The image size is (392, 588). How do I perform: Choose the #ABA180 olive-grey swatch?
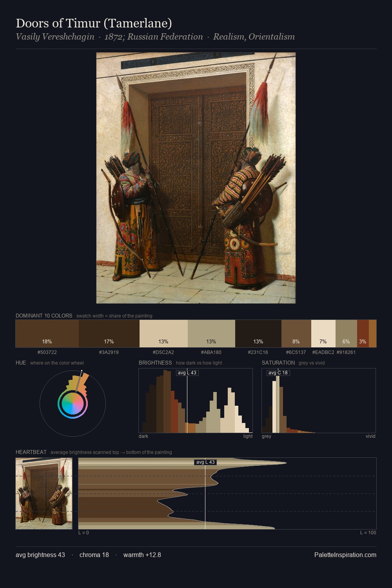click(x=211, y=334)
